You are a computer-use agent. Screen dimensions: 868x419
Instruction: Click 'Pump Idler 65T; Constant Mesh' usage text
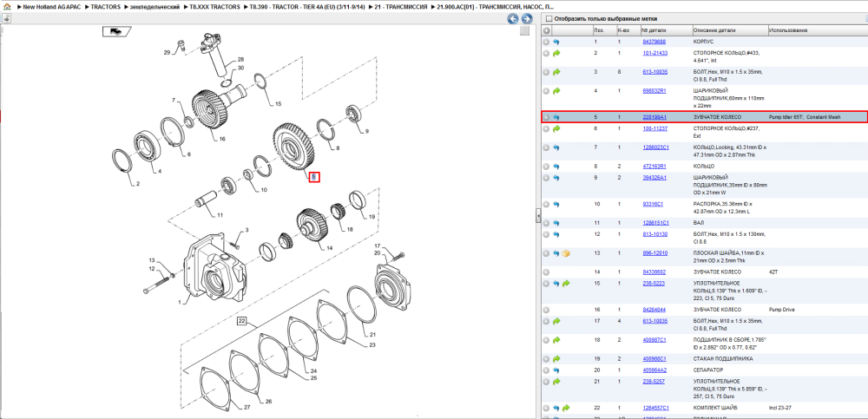(x=803, y=117)
